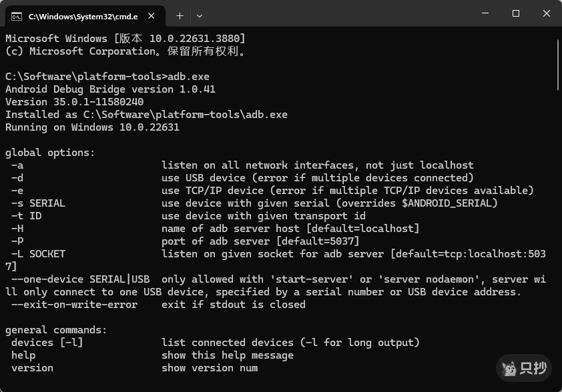562x392 pixels.
Task: Click the cmd icon in the tab
Action: (x=17, y=14)
